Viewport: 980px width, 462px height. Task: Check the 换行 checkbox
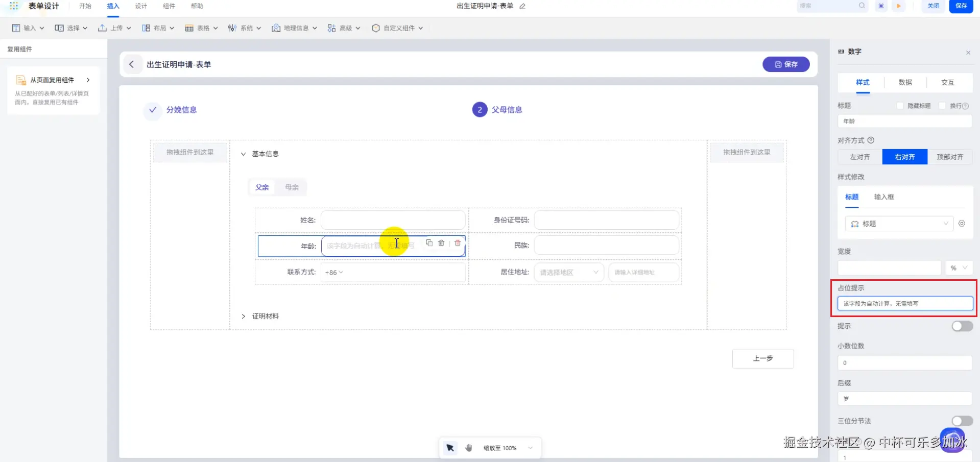pos(943,106)
